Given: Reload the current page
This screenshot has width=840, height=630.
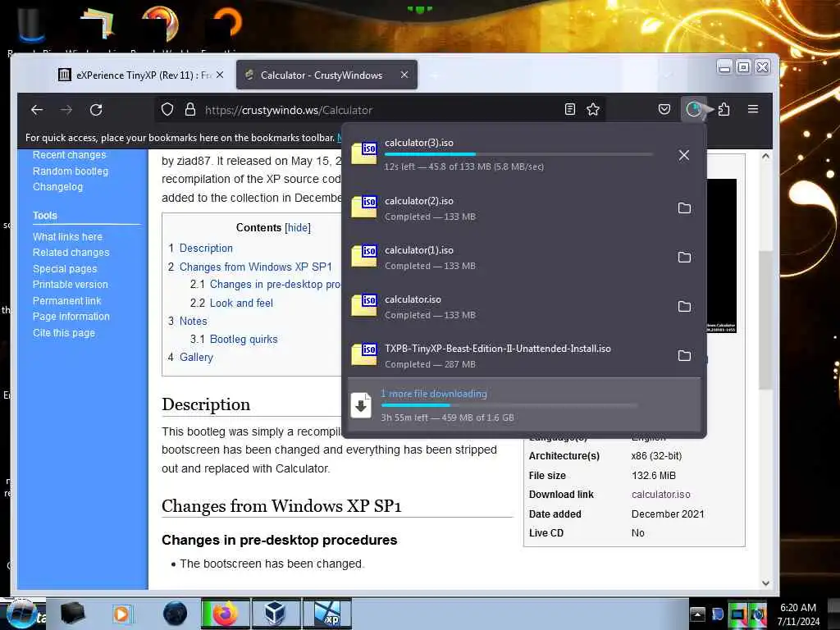Looking at the screenshot, I should pos(96,110).
